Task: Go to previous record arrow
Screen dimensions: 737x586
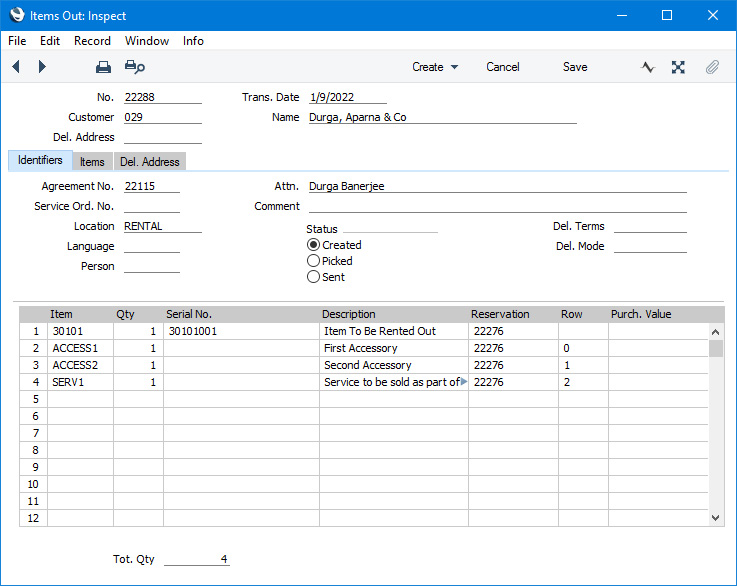Action: coord(16,67)
